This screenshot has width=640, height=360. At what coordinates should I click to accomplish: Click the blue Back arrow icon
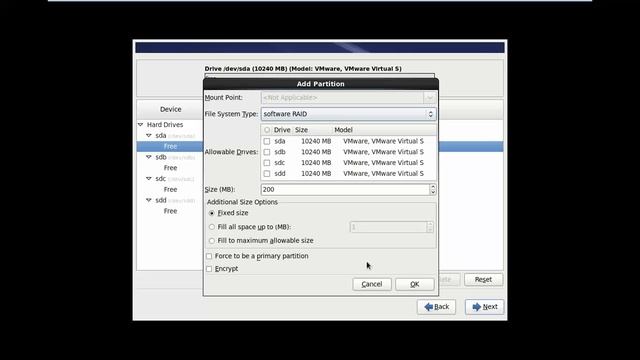pyautogui.click(x=429, y=307)
